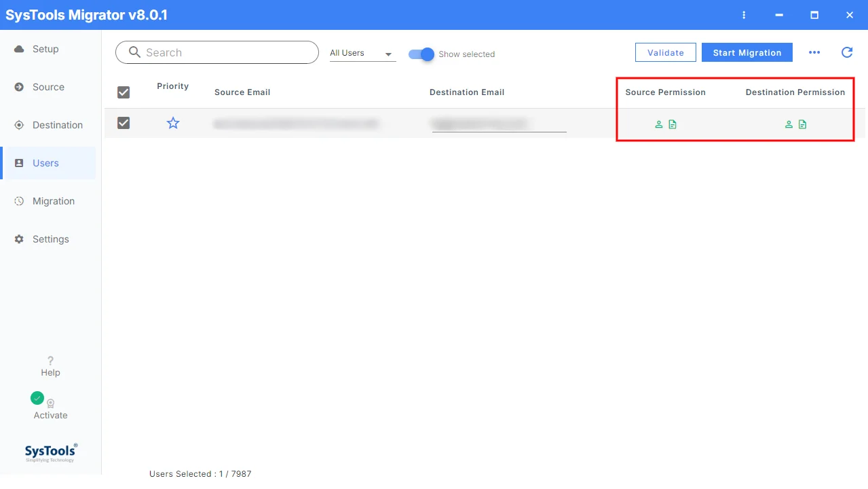
Task: Open the Migration section
Action: pos(48,201)
